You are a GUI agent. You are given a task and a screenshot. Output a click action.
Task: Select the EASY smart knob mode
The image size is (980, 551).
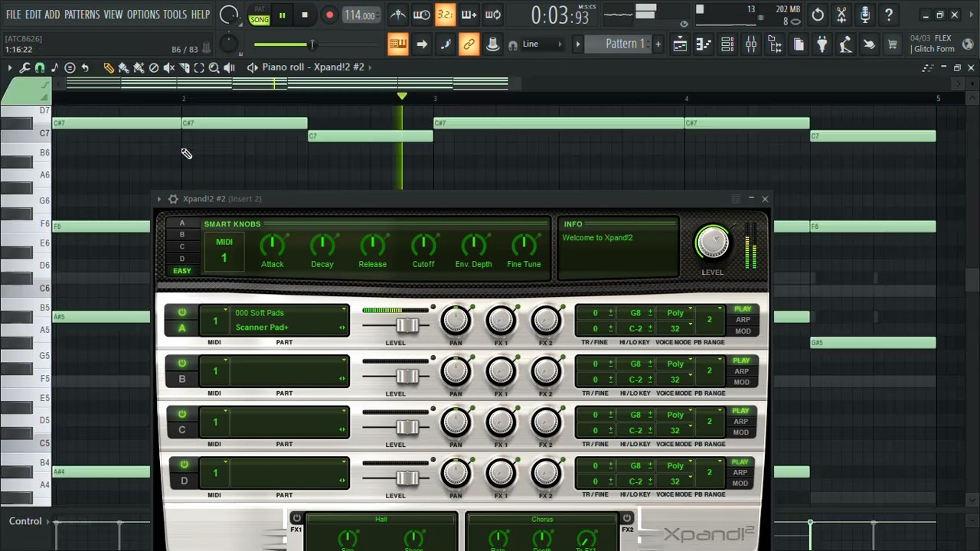[182, 271]
